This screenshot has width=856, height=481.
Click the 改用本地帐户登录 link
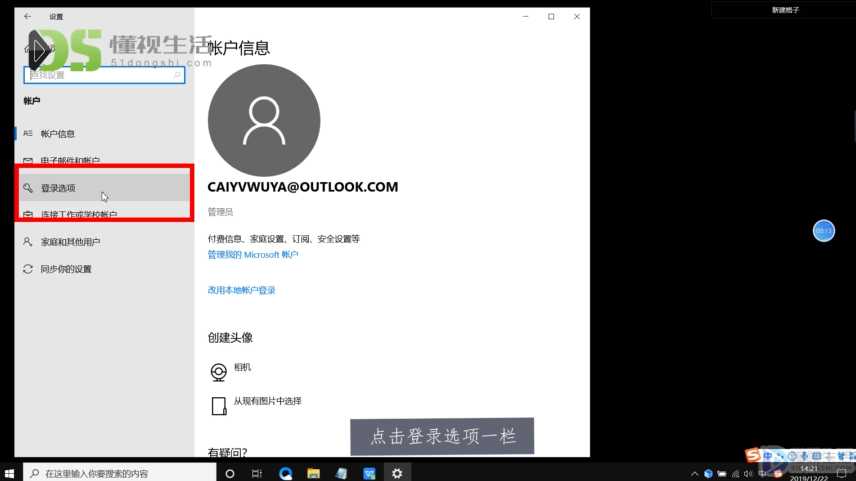point(241,290)
